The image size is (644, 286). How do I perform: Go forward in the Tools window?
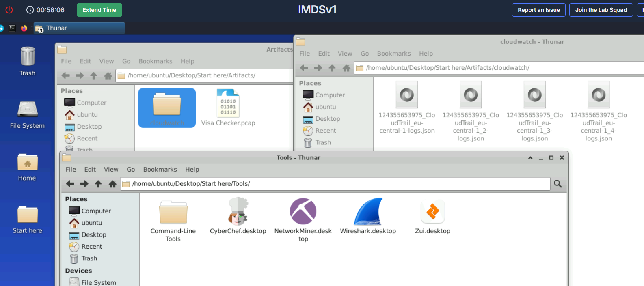84,184
